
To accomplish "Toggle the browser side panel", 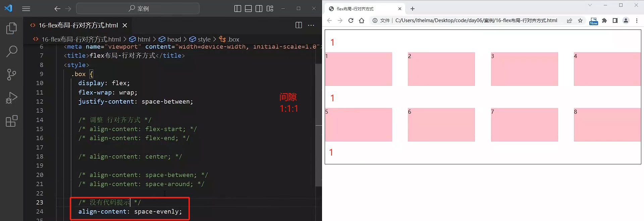I will [x=615, y=20].
